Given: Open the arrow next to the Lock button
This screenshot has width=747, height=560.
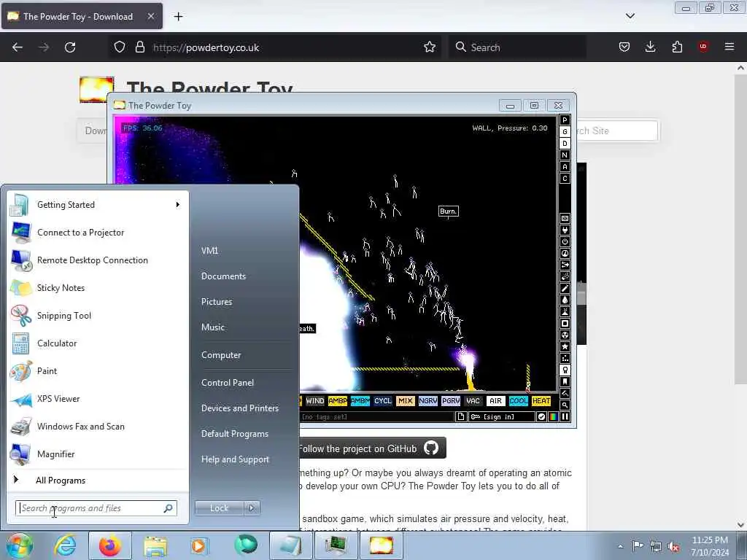Looking at the screenshot, I should click(x=252, y=508).
